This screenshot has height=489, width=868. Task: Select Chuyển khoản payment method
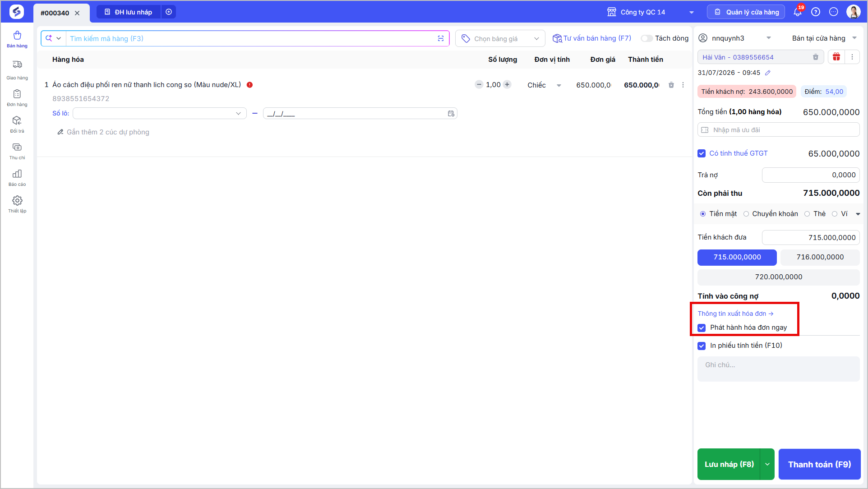(771, 214)
